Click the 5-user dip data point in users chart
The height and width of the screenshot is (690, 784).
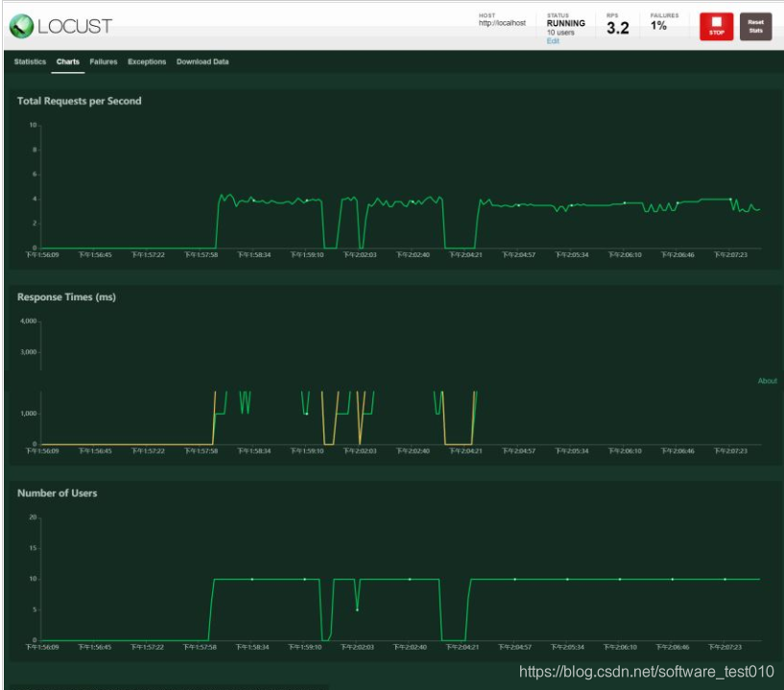357,609
